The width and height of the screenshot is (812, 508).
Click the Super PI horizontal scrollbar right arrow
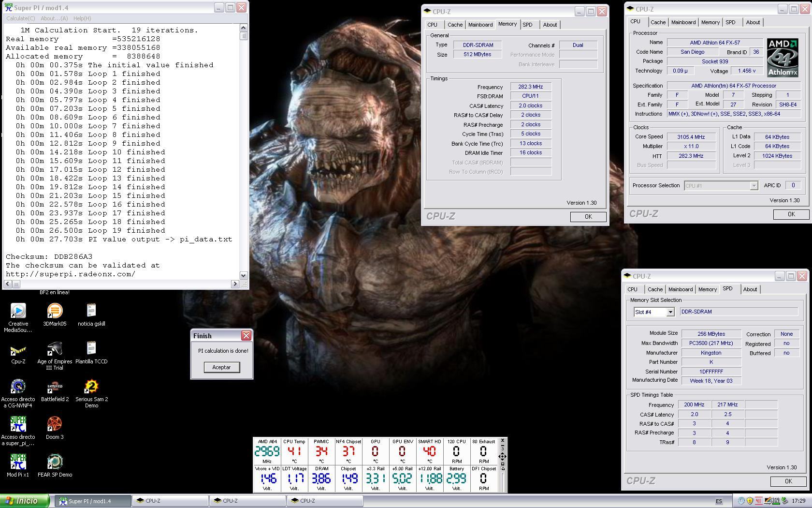235,284
